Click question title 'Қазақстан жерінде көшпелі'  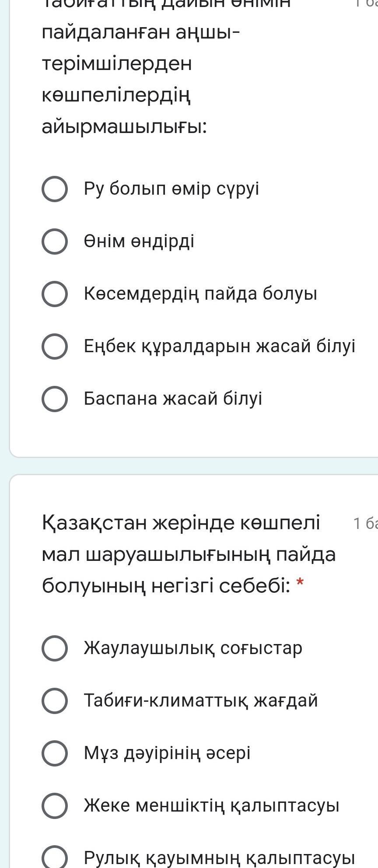point(181,522)
